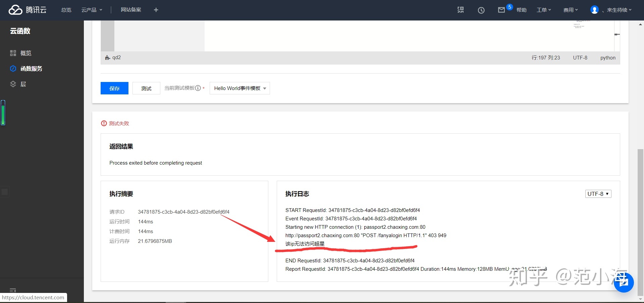Screen dimensions: 644x303
Task: Click the scrollbar down arrow
Action: 640,299
